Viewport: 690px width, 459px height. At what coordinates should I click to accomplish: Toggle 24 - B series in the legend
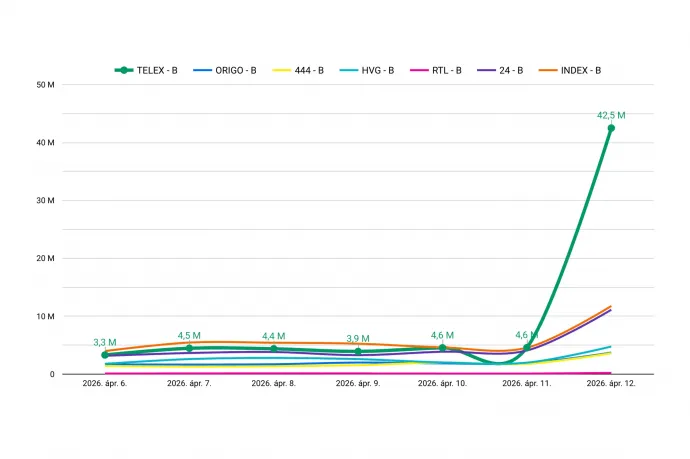[508, 70]
